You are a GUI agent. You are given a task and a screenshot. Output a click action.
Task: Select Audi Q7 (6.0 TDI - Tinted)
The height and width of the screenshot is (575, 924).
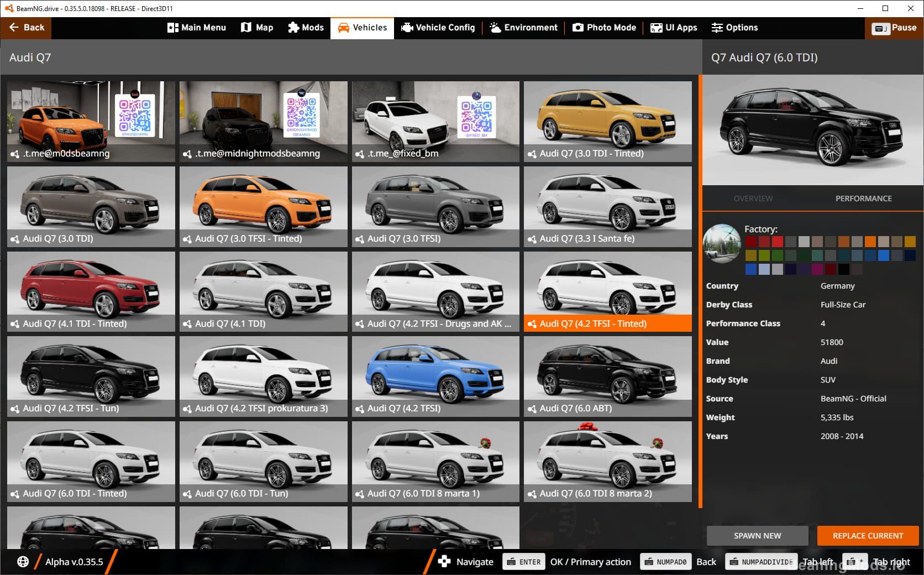click(x=91, y=462)
